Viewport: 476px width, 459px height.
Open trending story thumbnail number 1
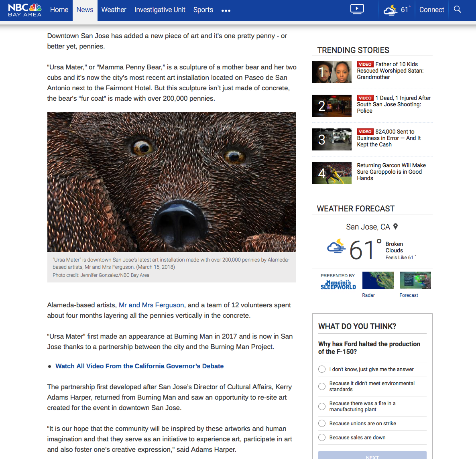tap(332, 72)
